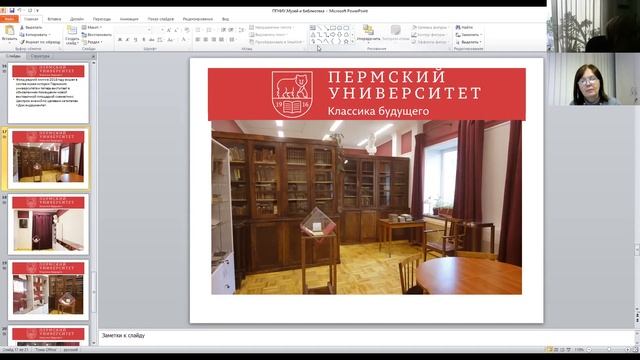Screen dimensions: 640x360
Task: Open Макет slide layout dropdown
Action: tap(92, 27)
